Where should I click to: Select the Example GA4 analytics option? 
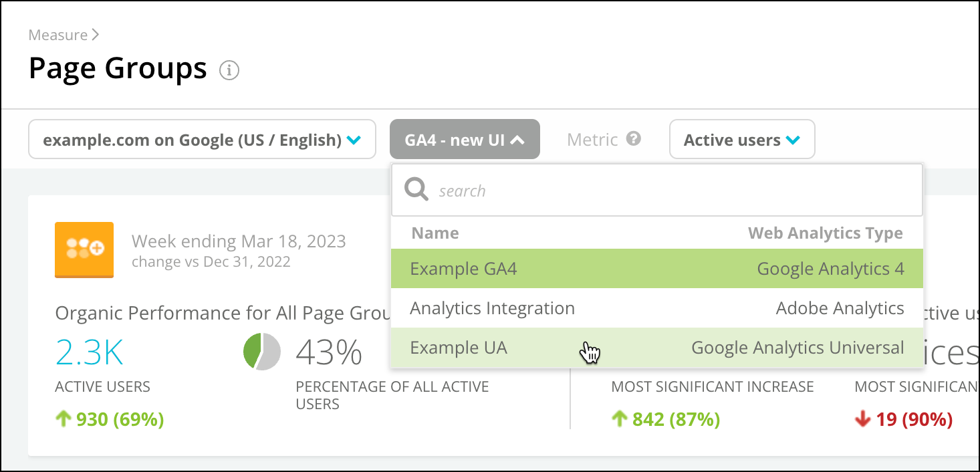coord(657,269)
